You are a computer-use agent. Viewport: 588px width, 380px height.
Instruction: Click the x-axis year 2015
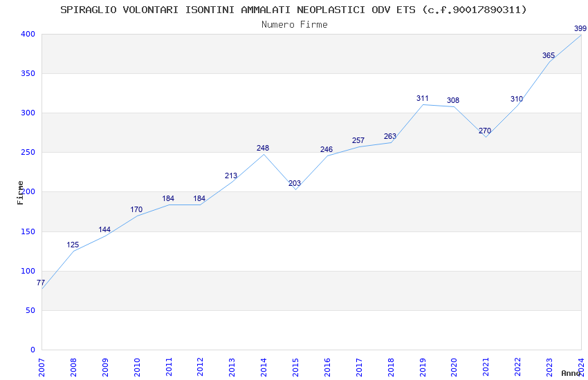click(295, 368)
